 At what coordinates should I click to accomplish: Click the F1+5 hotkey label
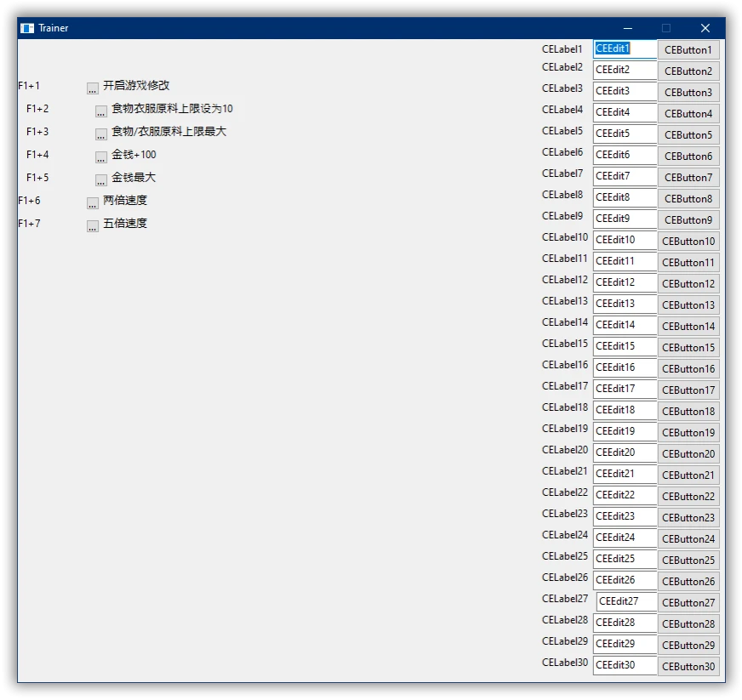[x=37, y=178]
